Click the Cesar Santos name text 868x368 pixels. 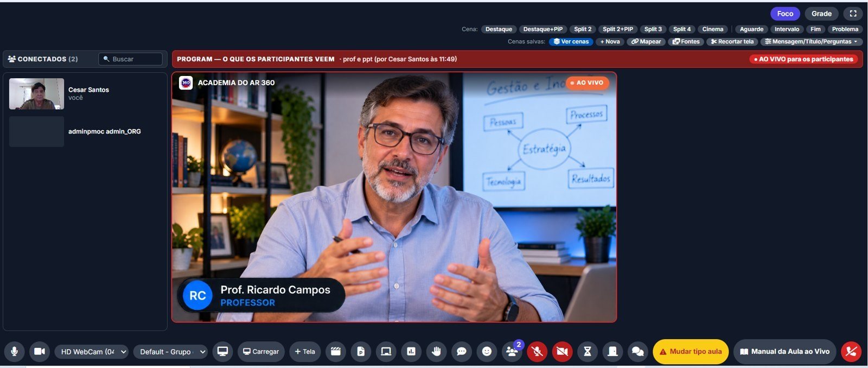click(88, 90)
